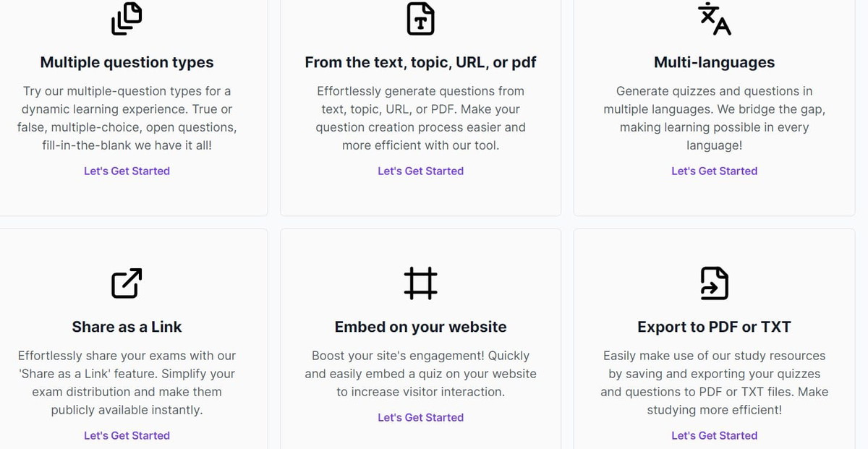Click the Export to PDF or TXT heading

coord(714,327)
